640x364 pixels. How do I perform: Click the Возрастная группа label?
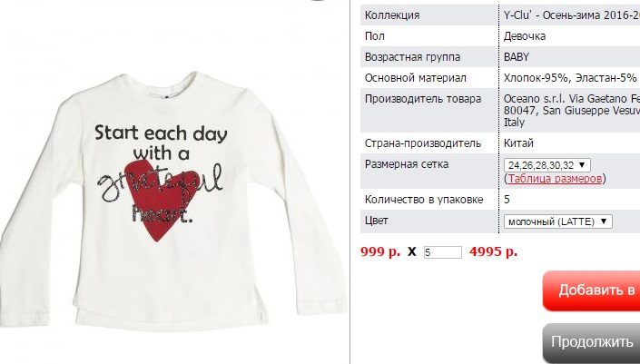[x=412, y=56]
